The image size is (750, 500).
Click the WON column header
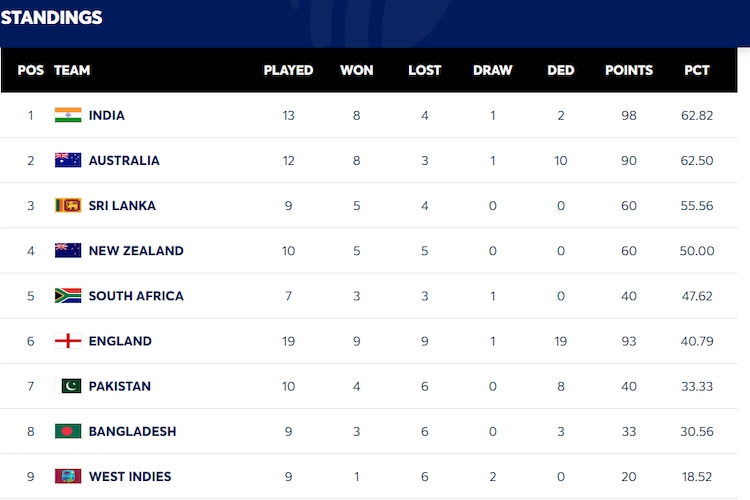click(x=357, y=70)
